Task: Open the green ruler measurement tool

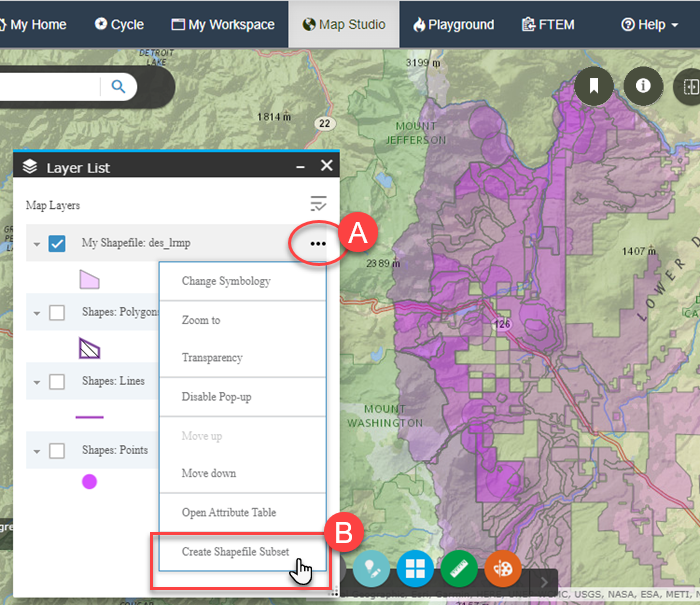Action: coord(460,568)
